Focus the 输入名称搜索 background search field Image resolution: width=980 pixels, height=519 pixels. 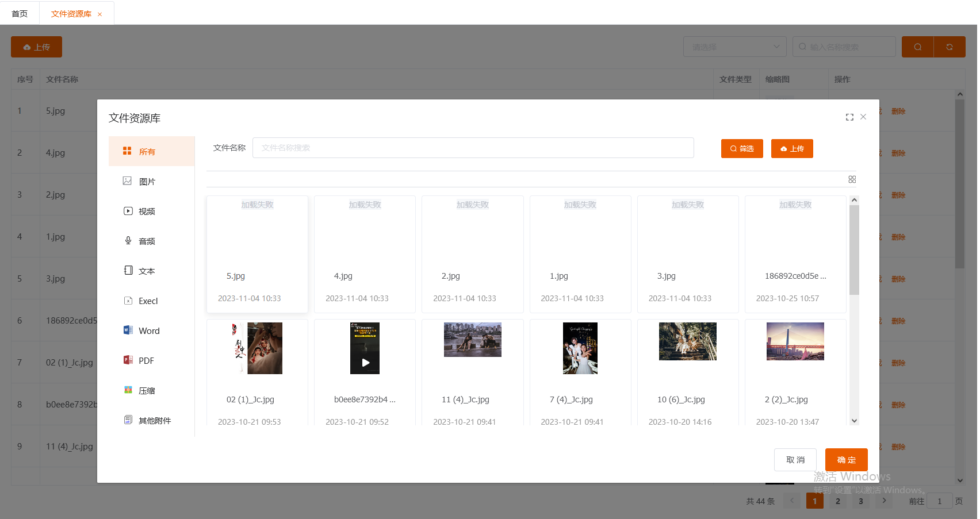[844, 47]
